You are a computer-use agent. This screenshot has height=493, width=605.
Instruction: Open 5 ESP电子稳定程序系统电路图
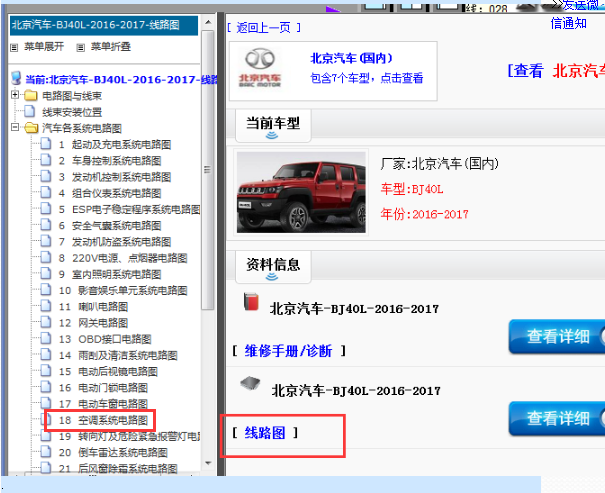tap(130, 209)
